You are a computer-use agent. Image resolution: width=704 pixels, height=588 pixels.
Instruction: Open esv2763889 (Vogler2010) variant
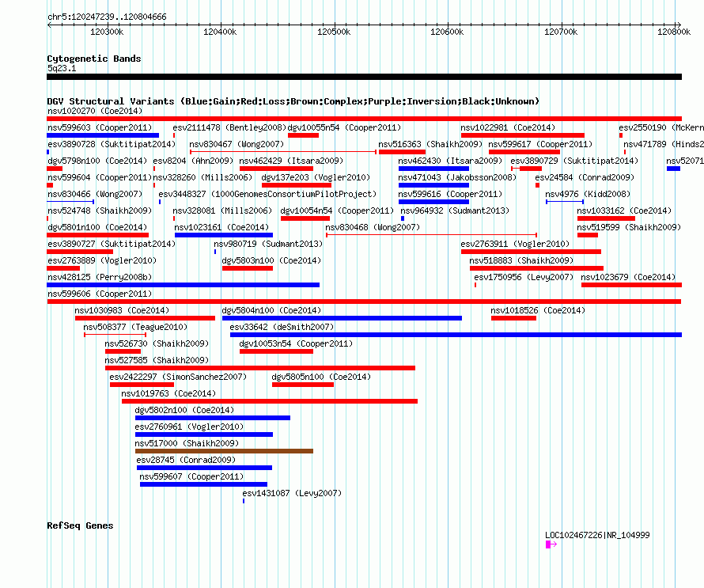102,260
